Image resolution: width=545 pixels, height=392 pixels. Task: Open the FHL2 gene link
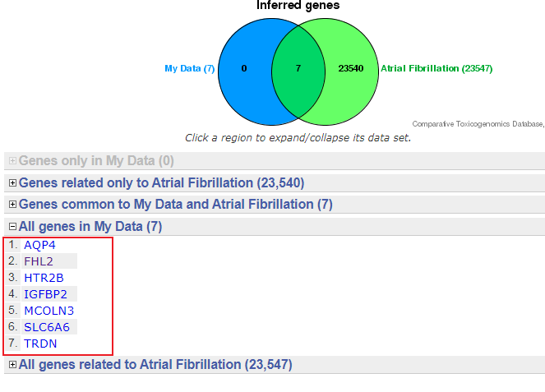[39, 261]
